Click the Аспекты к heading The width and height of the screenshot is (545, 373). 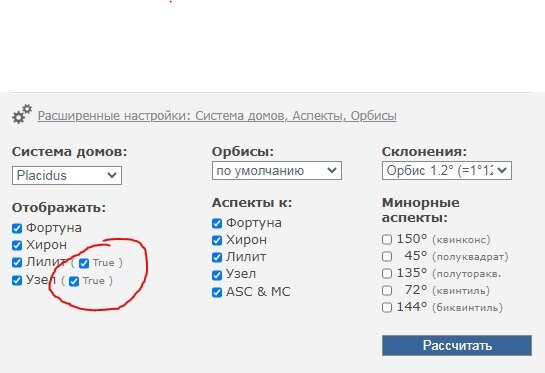pyautogui.click(x=252, y=203)
